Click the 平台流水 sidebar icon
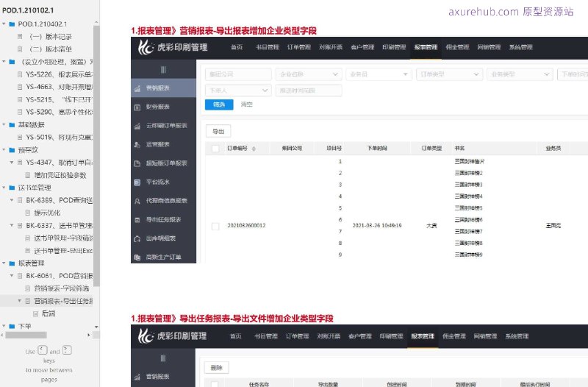Image resolution: width=588 pixels, height=387 pixels. click(137, 182)
